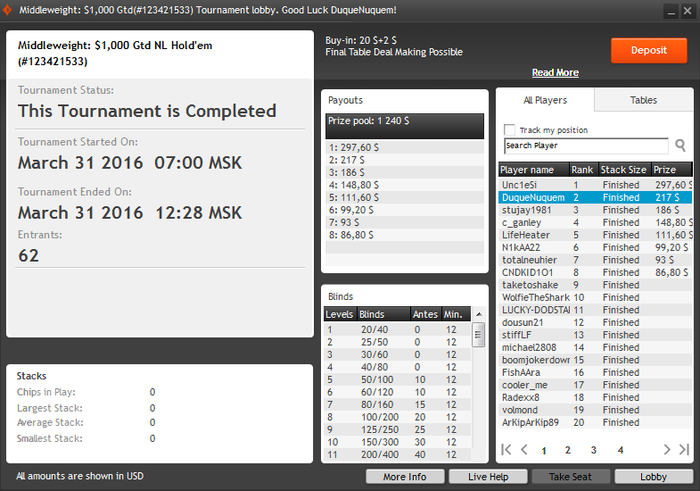This screenshot has width=700, height=491.
Task: Select highlighted player DuqueNuquem
Action: [x=595, y=197]
